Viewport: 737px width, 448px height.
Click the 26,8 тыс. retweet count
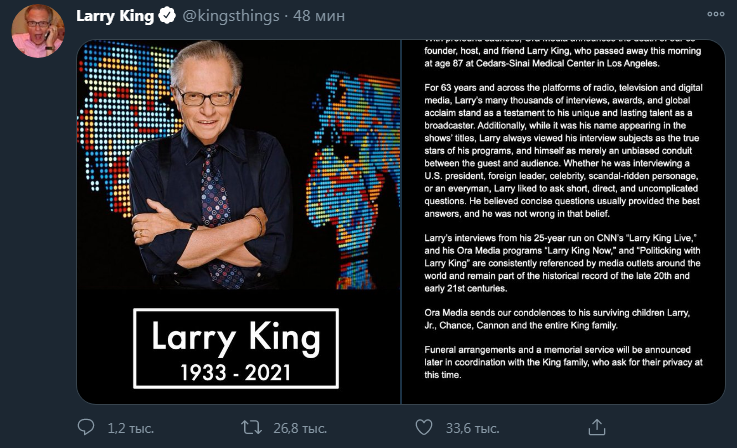pyautogui.click(x=299, y=428)
